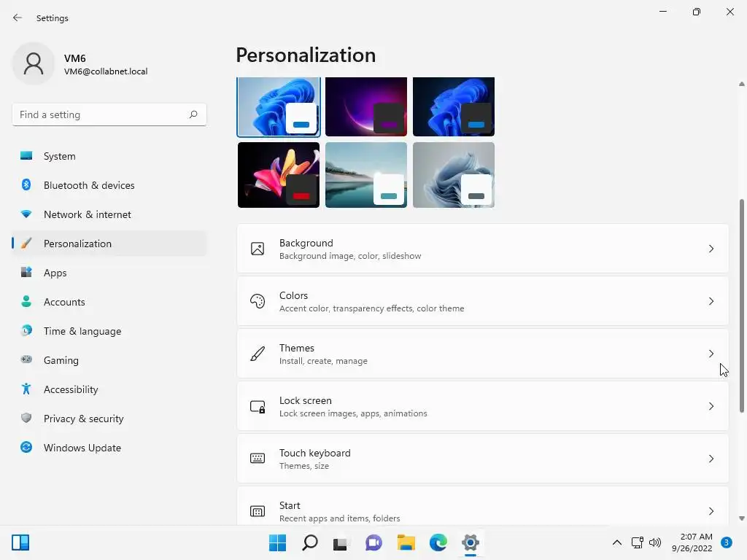Go to Time & language settings
Screen dimensions: 747x560
[x=109, y=330]
